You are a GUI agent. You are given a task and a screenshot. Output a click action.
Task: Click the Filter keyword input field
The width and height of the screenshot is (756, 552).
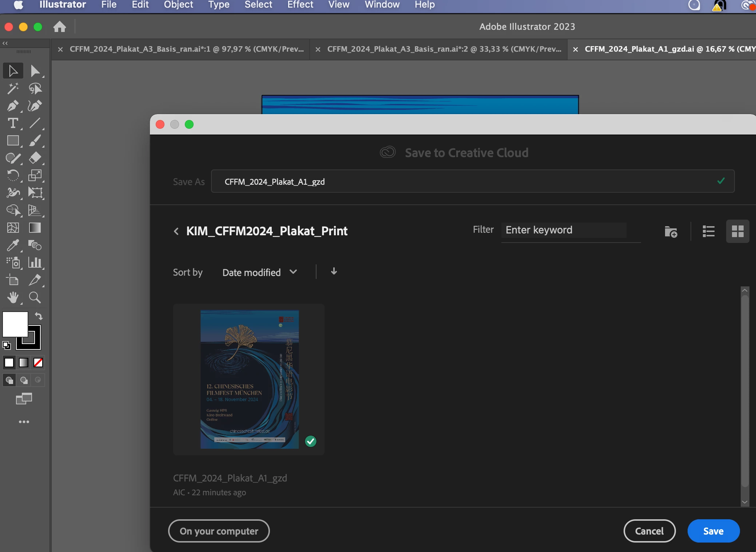click(x=564, y=230)
